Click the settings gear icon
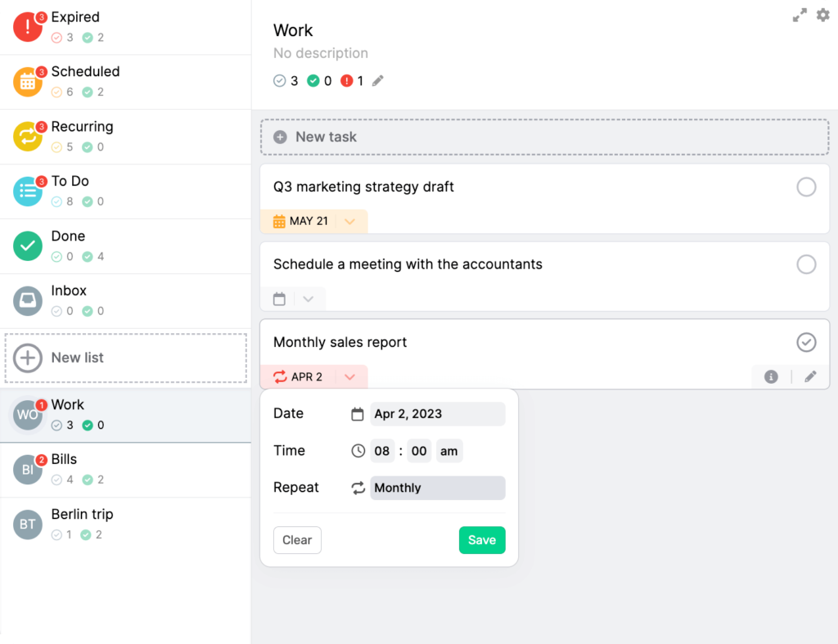The image size is (838, 644). (x=822, y=15)
